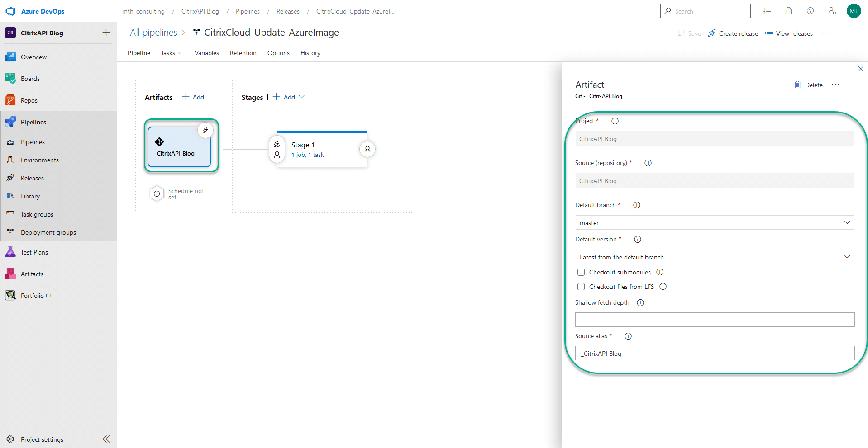Add a new artifact
This screenshot has width=868, height=448.
[193, 97]
